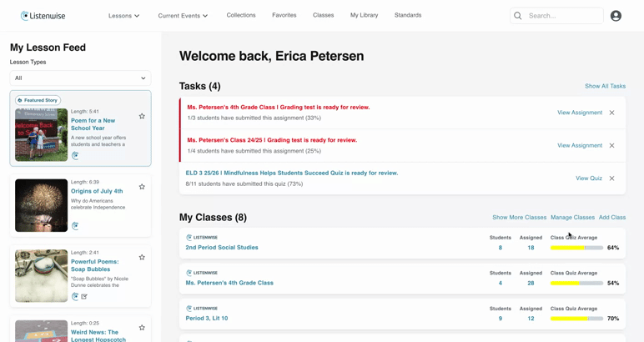Click the quiz icon under Soap Bubbles lesson
644x342 pixels.
point(84,296)
